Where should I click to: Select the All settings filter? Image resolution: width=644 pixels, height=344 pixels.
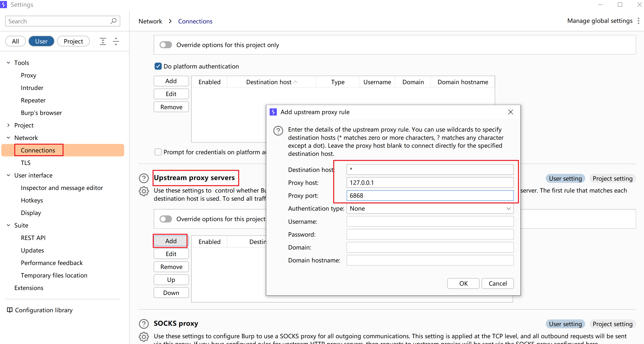[15, 41]
